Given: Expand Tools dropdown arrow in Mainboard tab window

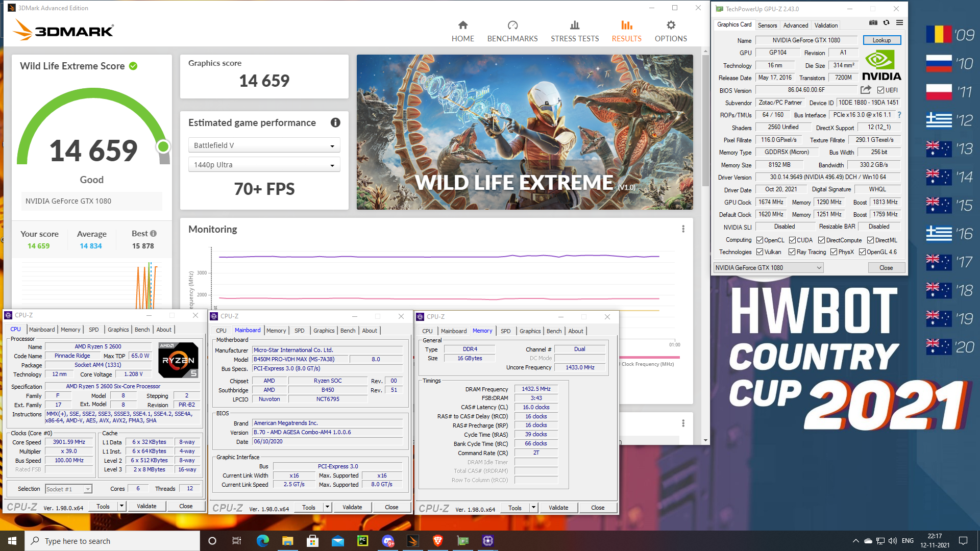Looking at the screenshot, I should point(327,507).
